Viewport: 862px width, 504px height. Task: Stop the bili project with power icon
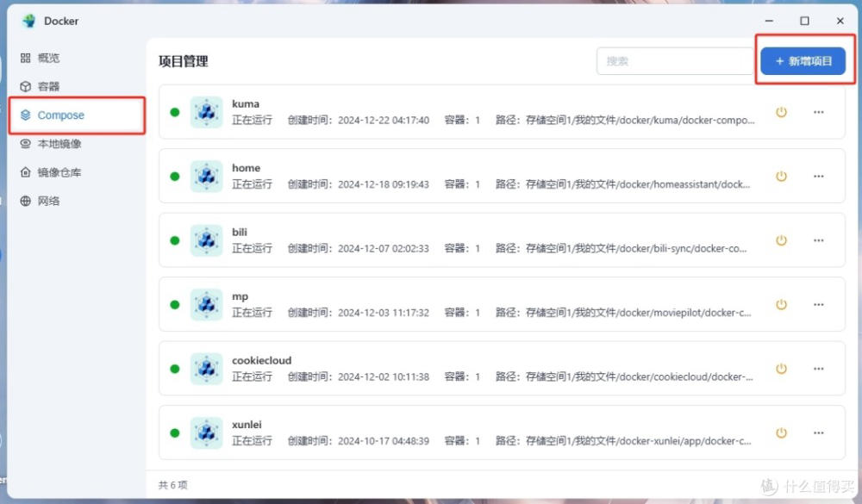[781, 240]
